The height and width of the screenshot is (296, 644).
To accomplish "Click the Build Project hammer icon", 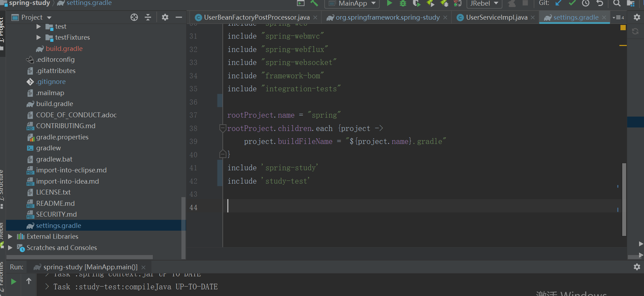I will point(314,3).
